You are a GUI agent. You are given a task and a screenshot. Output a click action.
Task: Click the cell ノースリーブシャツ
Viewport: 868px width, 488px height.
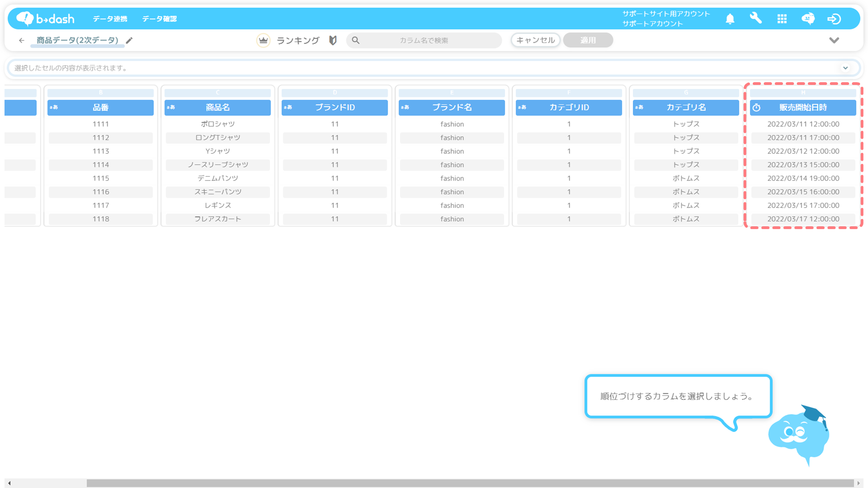click(x=218, y=165)
